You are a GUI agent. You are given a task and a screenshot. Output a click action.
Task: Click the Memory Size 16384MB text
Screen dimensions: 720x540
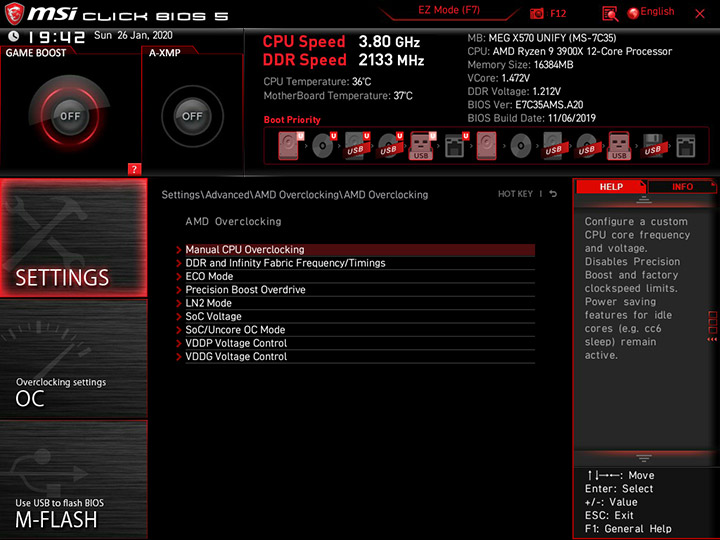pos(520,64)
